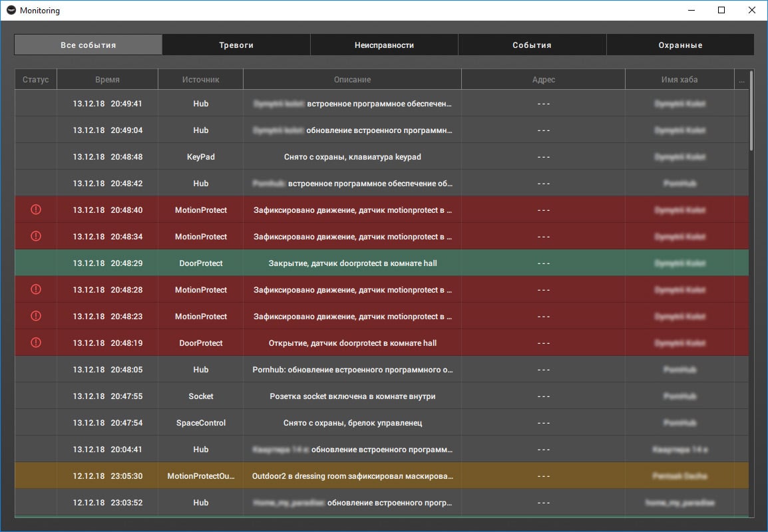Image resolution: width=768 pixels, height=532 pixels.
Task: Select the Socket row about розетка включена
Action: coord(351,396)
